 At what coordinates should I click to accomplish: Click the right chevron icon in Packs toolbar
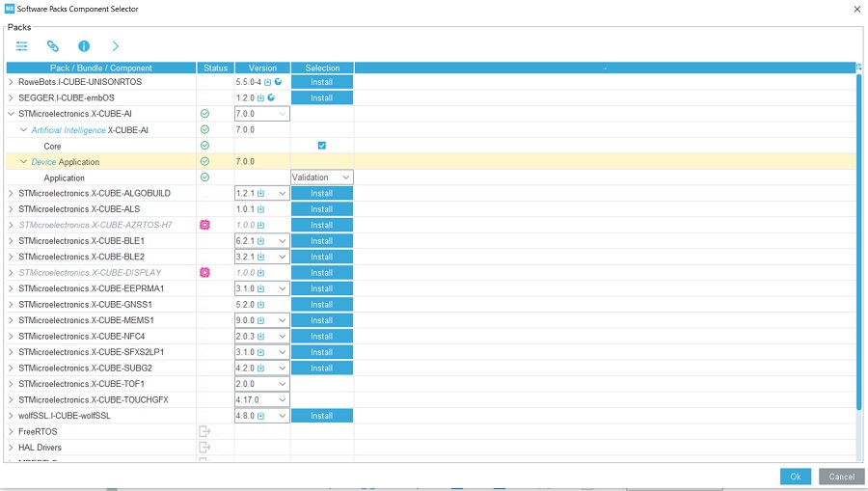tap(115, 46)
